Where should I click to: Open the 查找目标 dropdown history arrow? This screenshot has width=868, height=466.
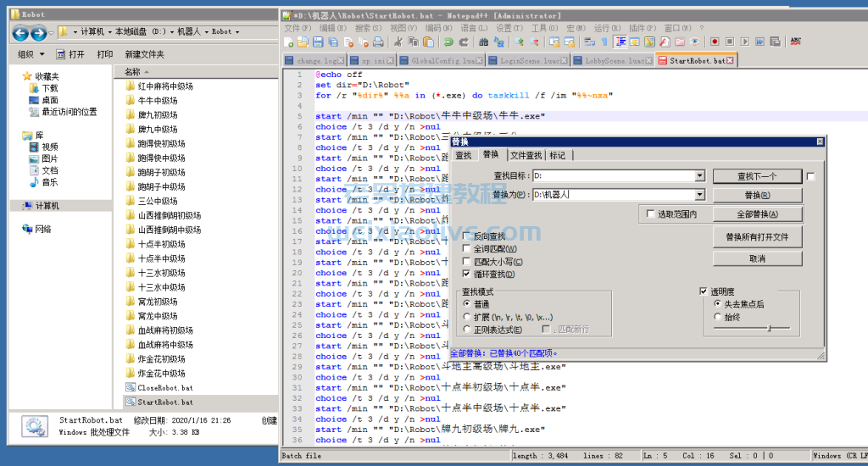tap(699, 176)
